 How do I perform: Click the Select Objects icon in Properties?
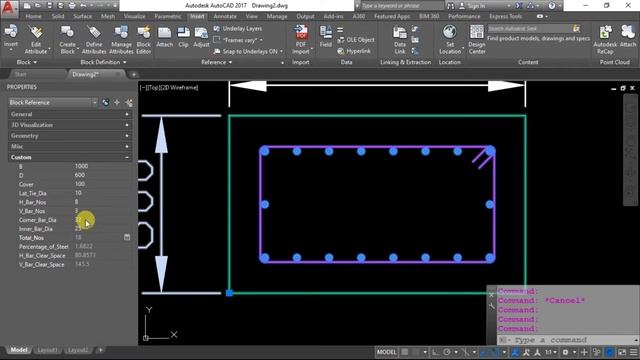tap(117, 102)
